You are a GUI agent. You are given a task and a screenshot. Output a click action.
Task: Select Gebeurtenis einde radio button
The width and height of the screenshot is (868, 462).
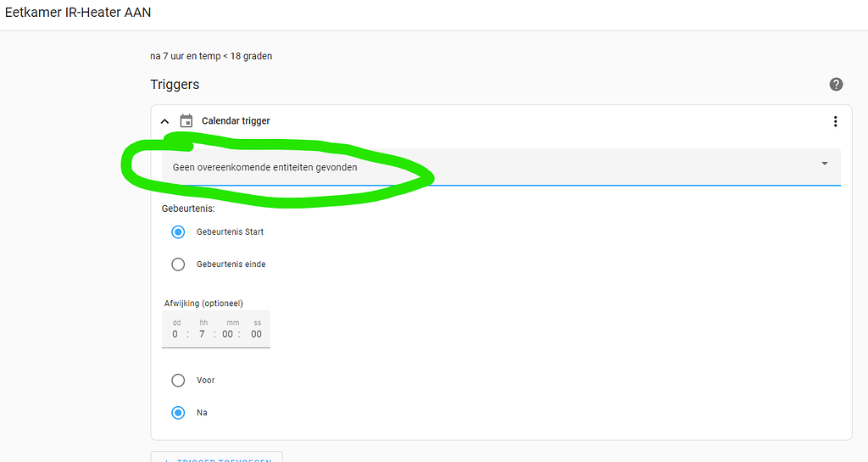click(178, 264)
